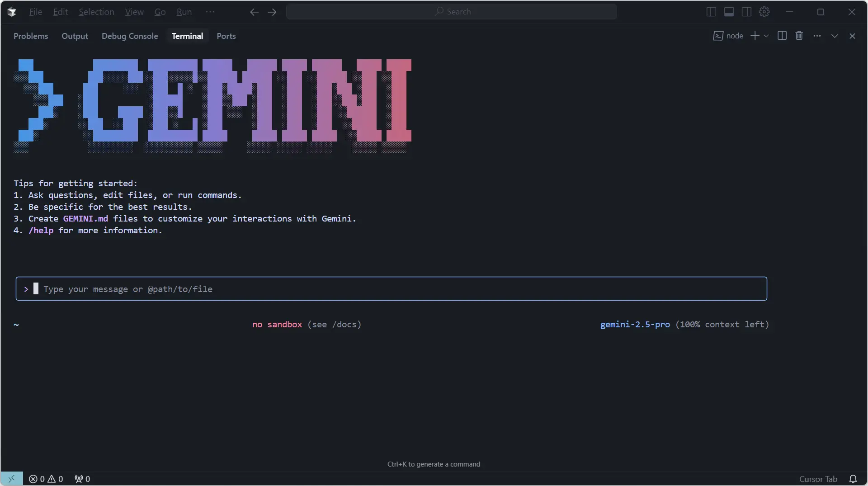Open the Run menu
The width and height of the screenshot is (868, 486).
point(184,12)
